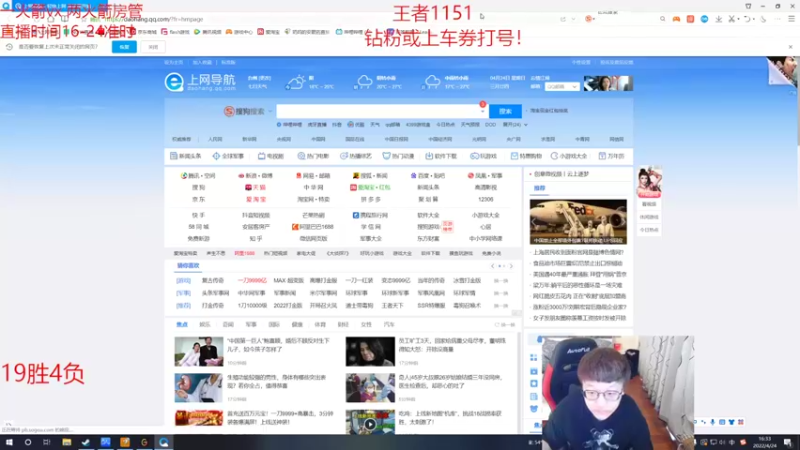The height and width of the screenshot is (450, 800).
Task: Open Cortana search circle in taskbar
Action: (x=28, y=442)
